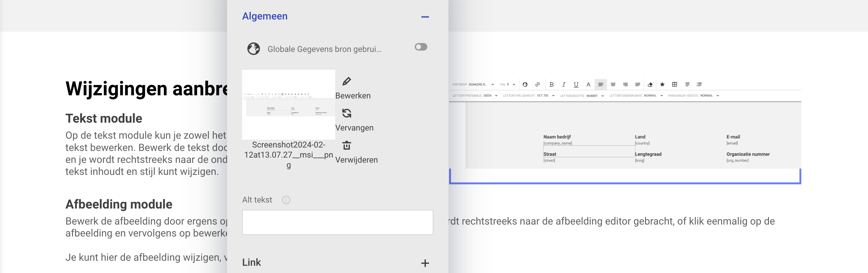The width and height of the screenshot is (868, 273).
Task: Click the Vervangen refresh icon
Action: click(347, 113)
